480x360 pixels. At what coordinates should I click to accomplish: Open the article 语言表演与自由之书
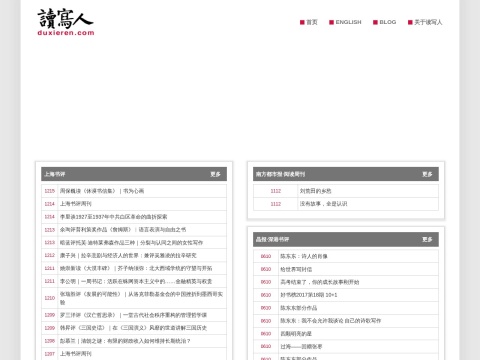point(123,230)
